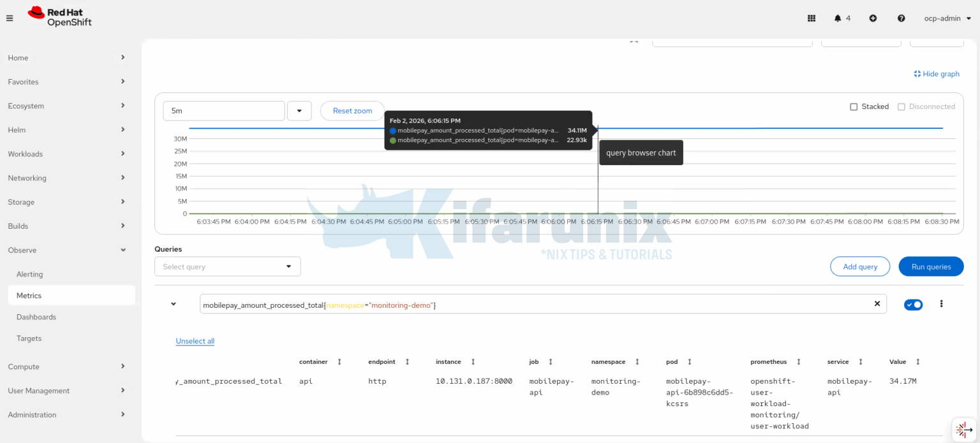The width and height of the screenshot is (980, 443).
Task: Open the Select query dropdown
Action: [228, 266]
